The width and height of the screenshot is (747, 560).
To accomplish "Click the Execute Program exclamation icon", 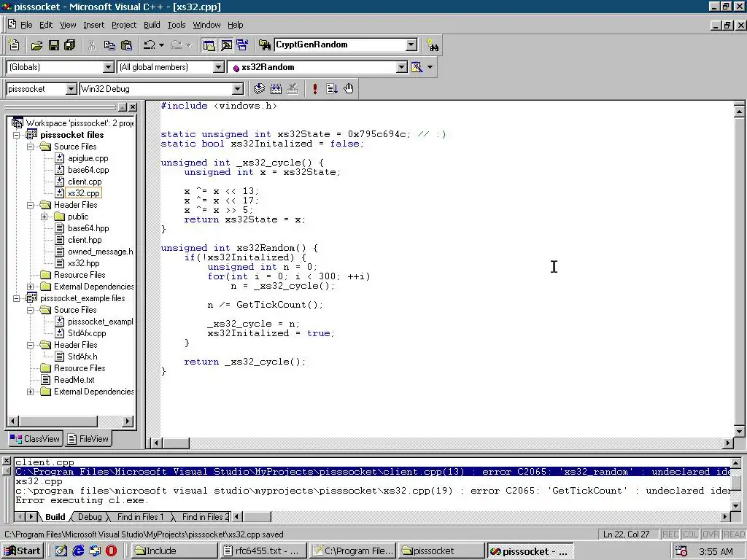I will (315, 88).
